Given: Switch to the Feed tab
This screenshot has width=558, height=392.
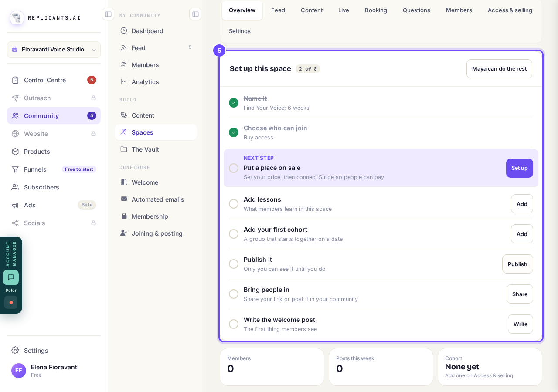Looking at the screenshot, I should pyautogui.click(x=278, y=10).
